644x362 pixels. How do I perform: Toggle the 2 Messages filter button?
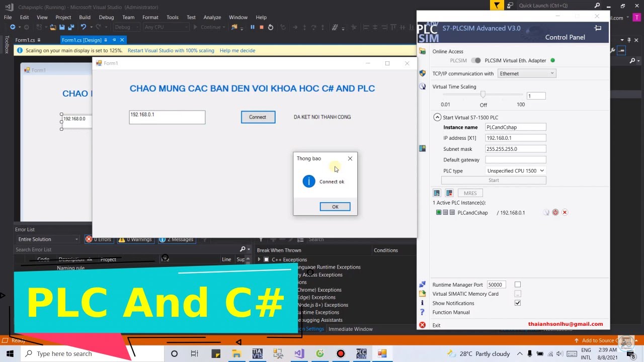coord(177,239)
